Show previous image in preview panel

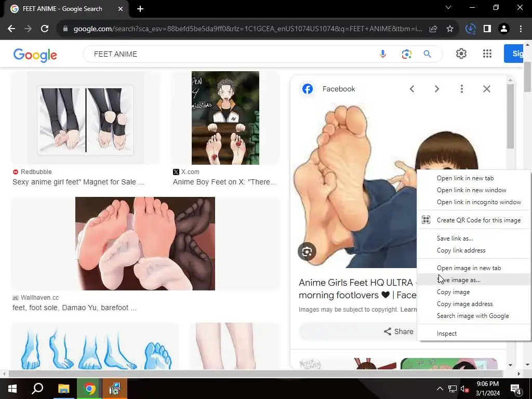pyautogui.click(x=412, y=89)
